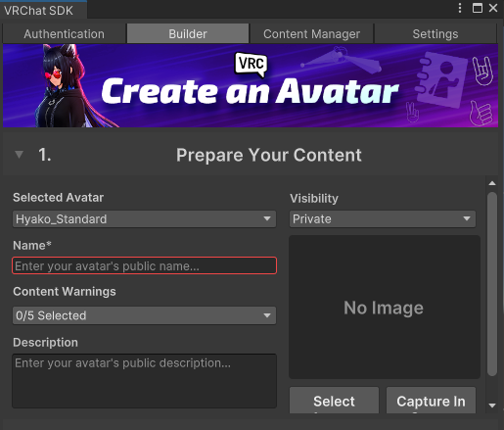Screen dimensions: 504x430
Task: Close the VRChat SDK panel
Action: 493,8
